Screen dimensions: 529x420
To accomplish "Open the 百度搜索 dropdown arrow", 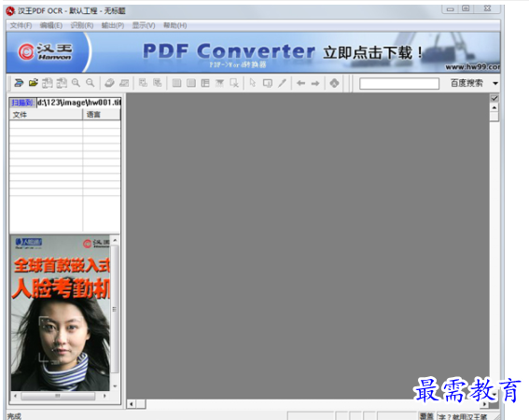I will tap(495, 83).
